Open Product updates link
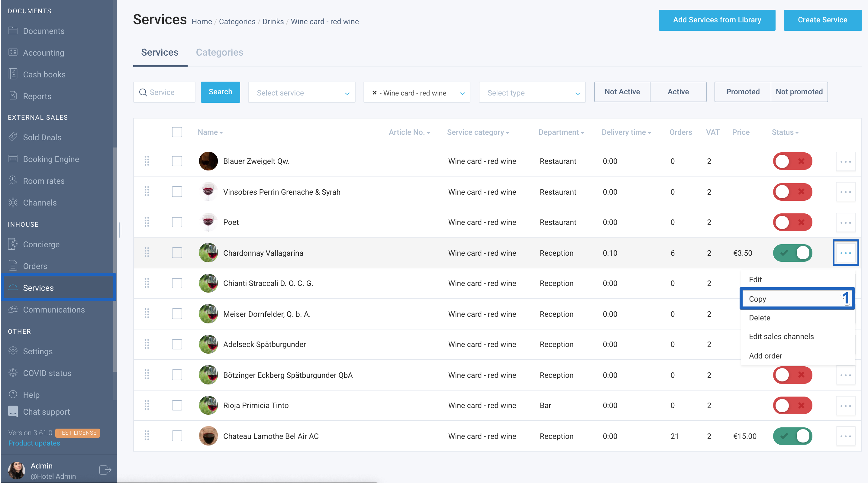This screenshot has width=868, height=483. (34, 443)
